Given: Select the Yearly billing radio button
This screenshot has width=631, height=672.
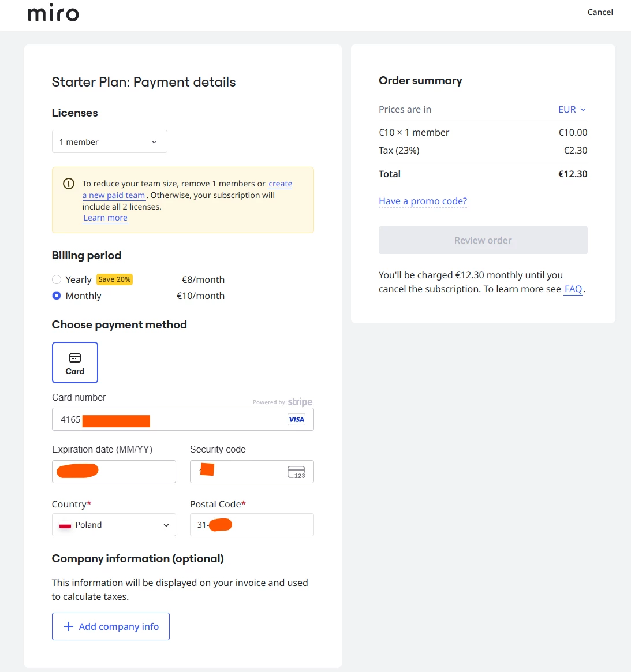Looking at the screenshot, I should [57, 279].
